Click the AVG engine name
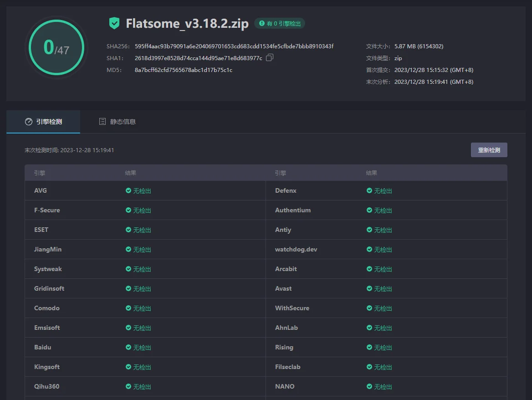The image size is (532, 400). coord(41,190)
